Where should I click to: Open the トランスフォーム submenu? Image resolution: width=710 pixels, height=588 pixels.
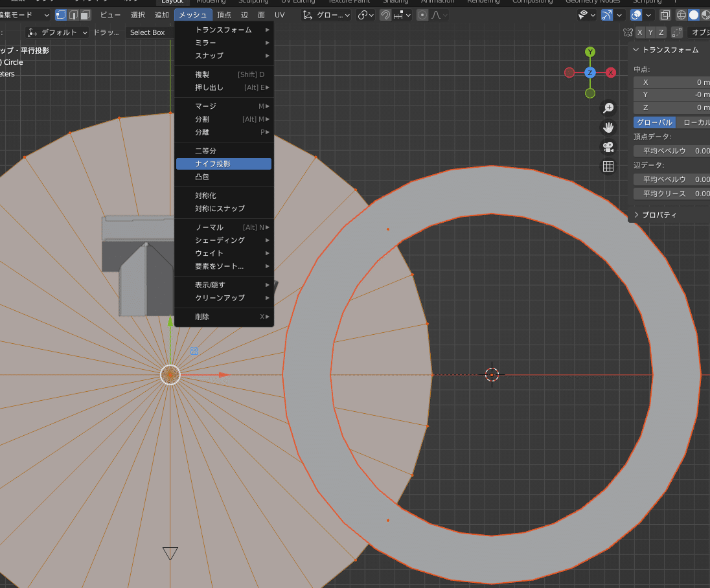point(224,30)
